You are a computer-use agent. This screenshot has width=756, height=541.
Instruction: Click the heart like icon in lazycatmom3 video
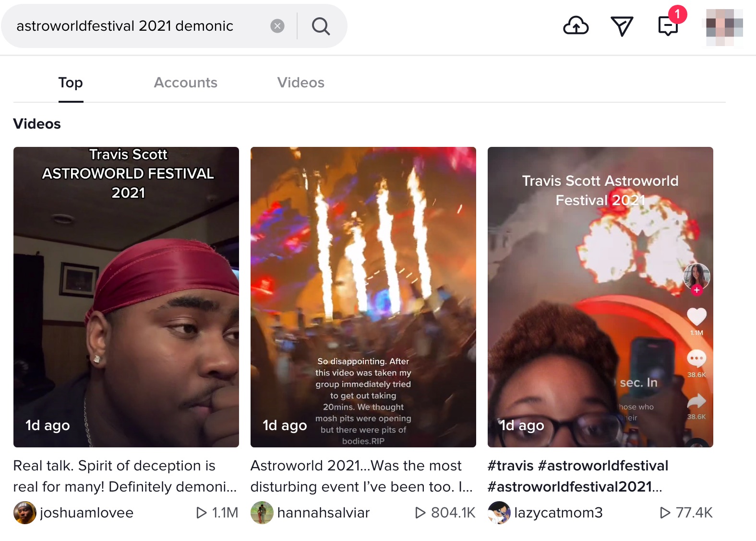coord(696,317)
